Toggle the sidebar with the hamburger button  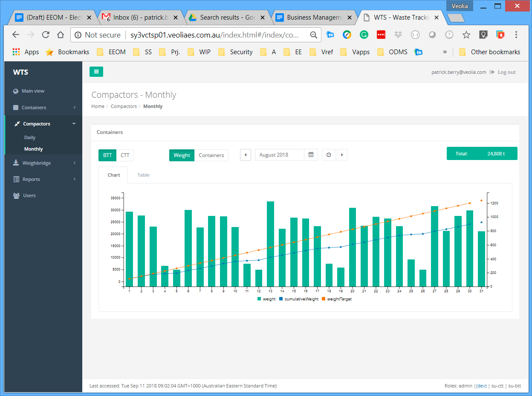[96, 72]
